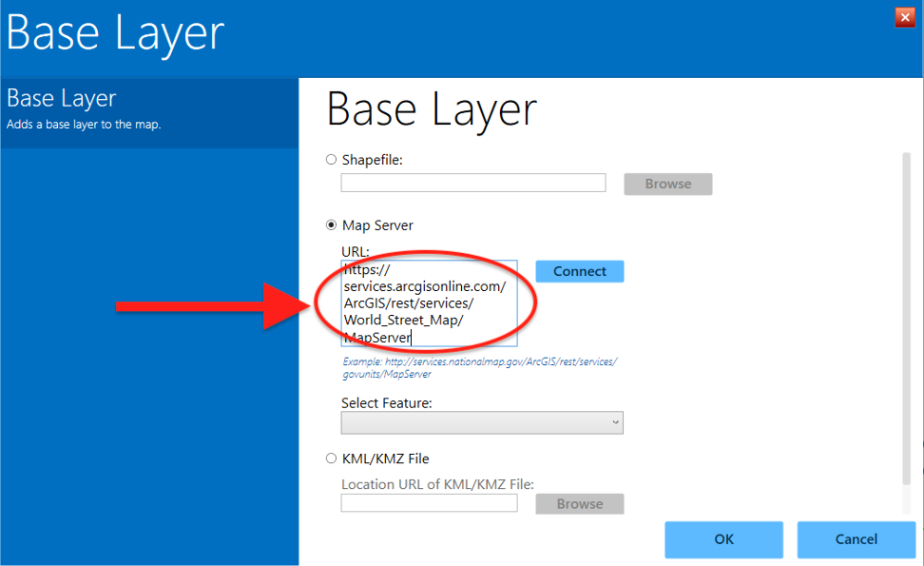Click the example URL text services.nationalmap.gov
The image size is (924, 566).
click(480, 367)
